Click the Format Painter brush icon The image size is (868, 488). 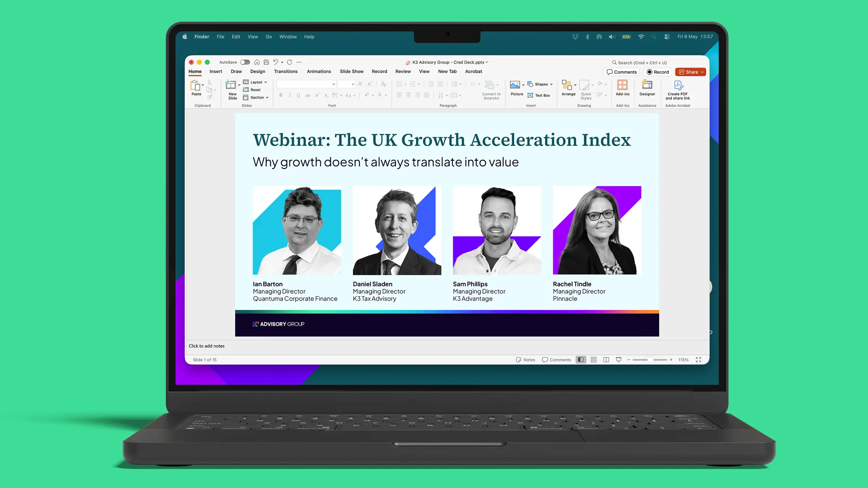pos(209,97)
